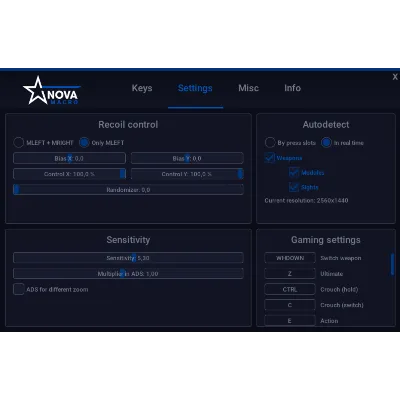Click the CTRL Crouch (hold) key field
The width and height of the screenshot is (400, 400).
(290, 289)
